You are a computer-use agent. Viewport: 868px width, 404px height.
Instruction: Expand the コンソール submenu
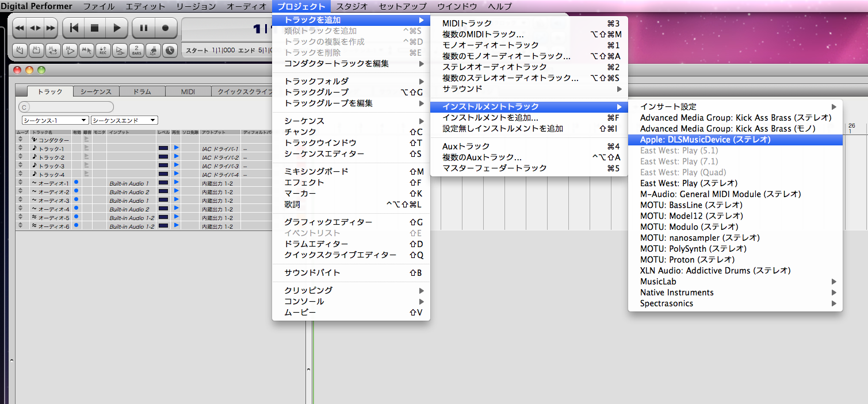pos(351,302)
